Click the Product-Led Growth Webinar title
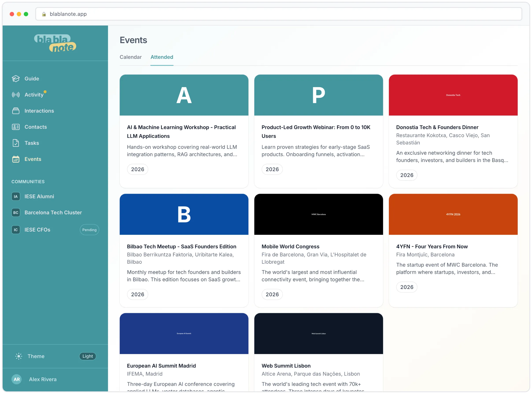 coord(316,132)
